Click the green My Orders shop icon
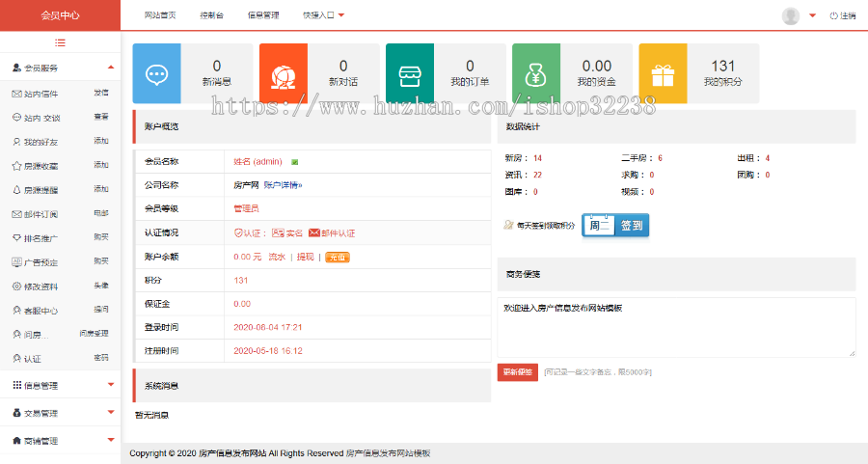Screen dimensions: 868x464 (x=409, y=73)
